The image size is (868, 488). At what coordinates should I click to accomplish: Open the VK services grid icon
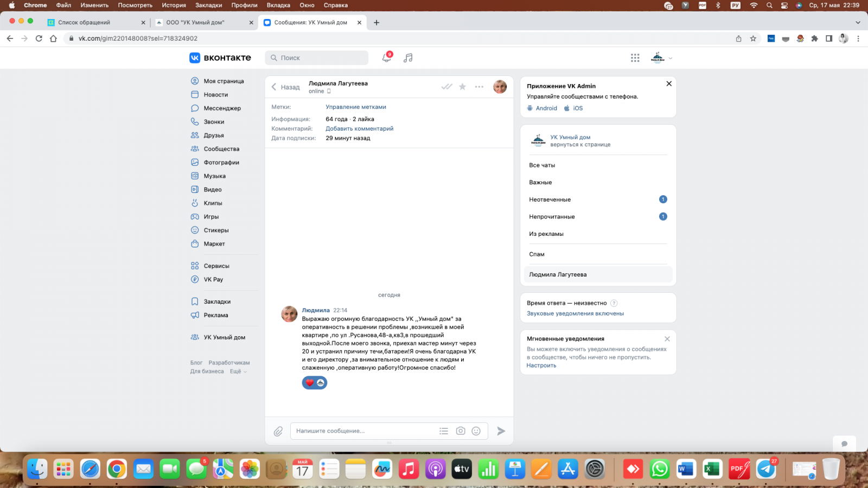(635, 58)
